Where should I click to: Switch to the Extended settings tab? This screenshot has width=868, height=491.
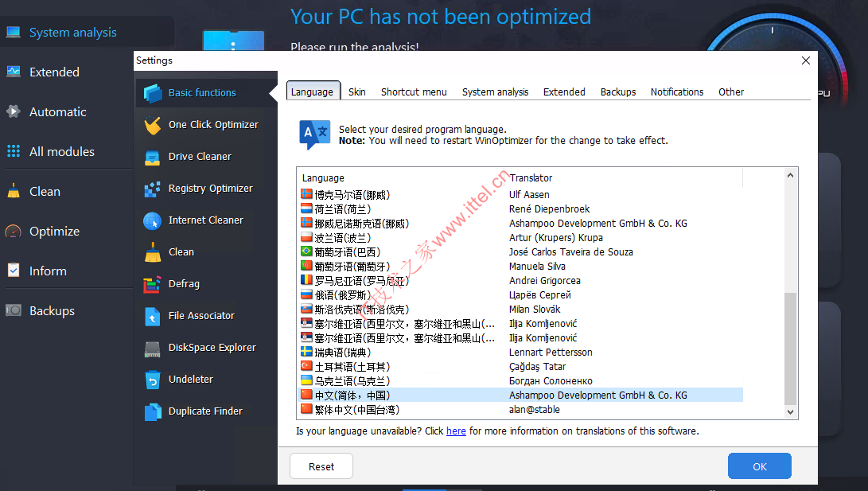(564, 92)
